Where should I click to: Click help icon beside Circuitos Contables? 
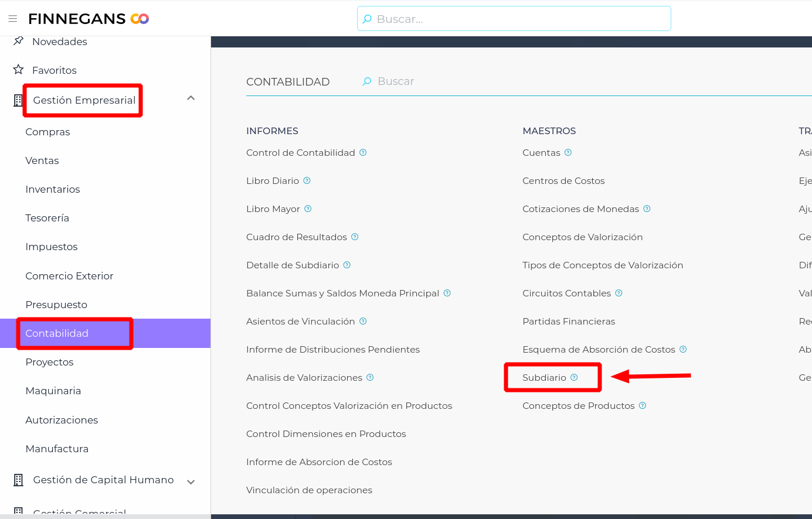[x=619, y=293]
